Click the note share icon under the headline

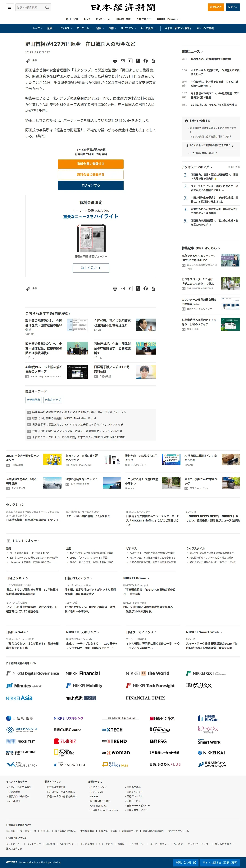(x=130, y=61)
